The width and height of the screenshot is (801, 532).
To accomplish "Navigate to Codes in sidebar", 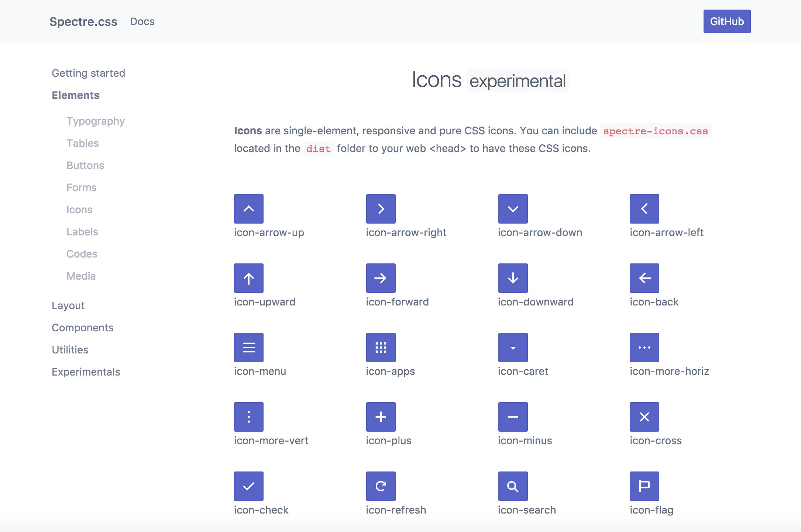I will pos(82,254).
